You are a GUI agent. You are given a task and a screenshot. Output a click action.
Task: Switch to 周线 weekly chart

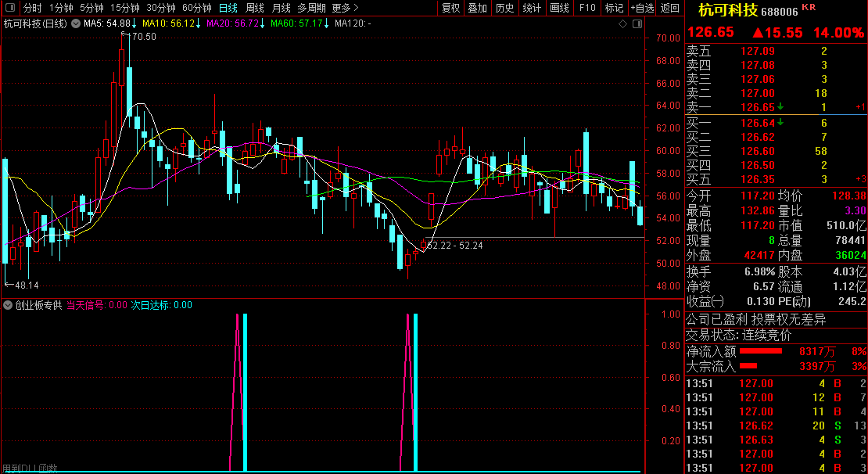tap(255, 8)
